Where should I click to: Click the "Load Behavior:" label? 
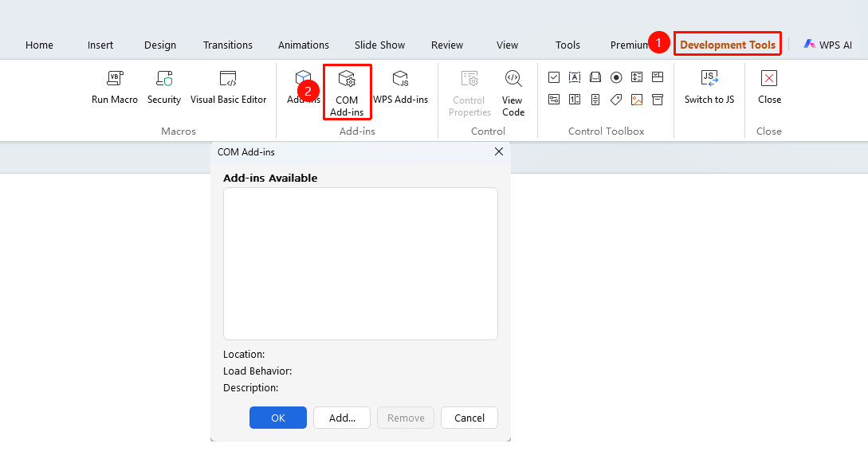[257, 371]
